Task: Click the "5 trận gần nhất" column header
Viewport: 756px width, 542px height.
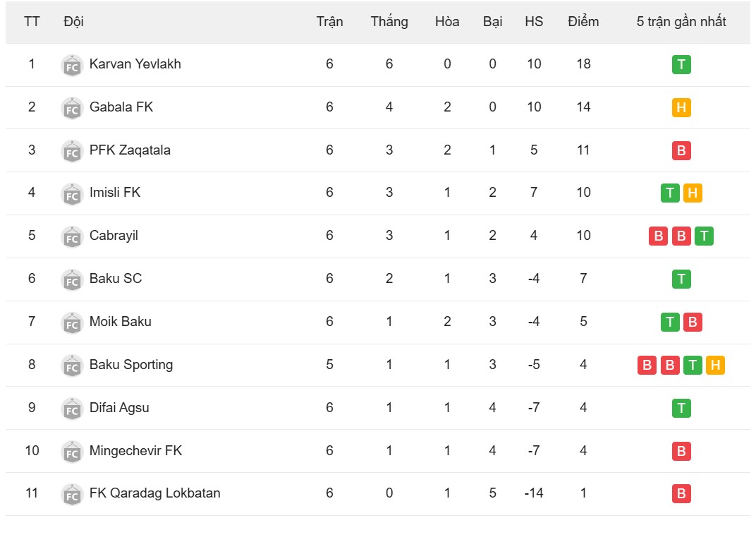Action: [681, 22]
